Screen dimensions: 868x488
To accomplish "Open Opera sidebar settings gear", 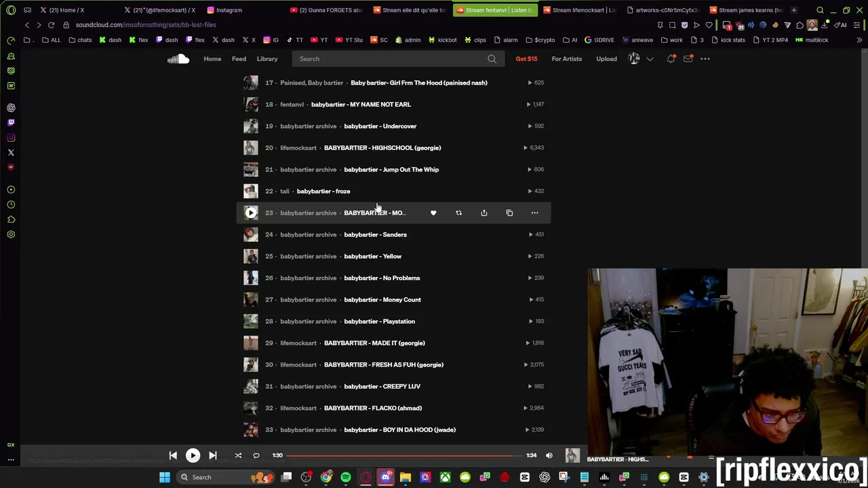I will pyautogui.click(x=11, y=235).
